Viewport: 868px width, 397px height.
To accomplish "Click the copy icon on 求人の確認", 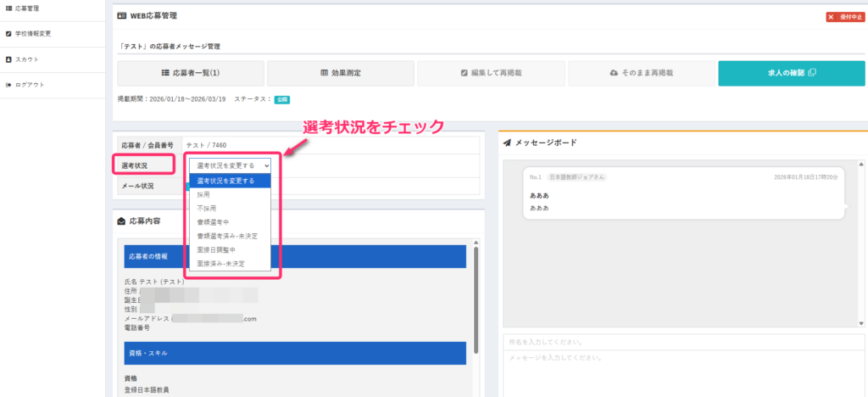I will point(812,73).
